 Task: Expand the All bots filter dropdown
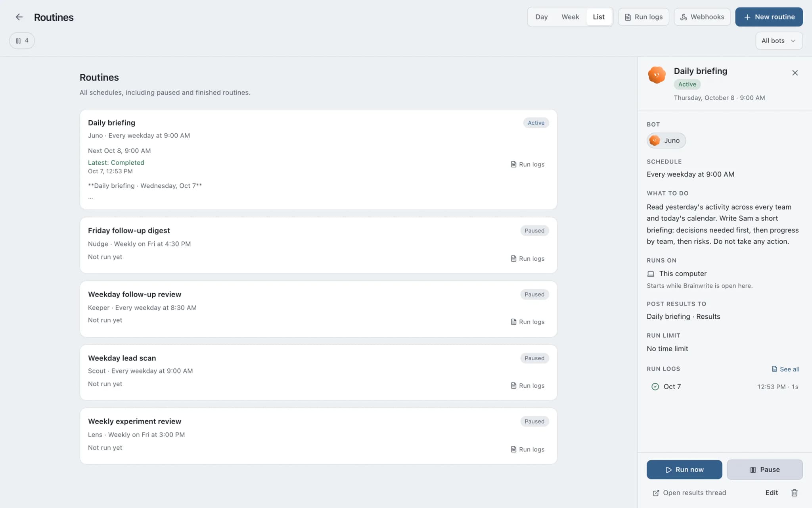pos(779,40)
